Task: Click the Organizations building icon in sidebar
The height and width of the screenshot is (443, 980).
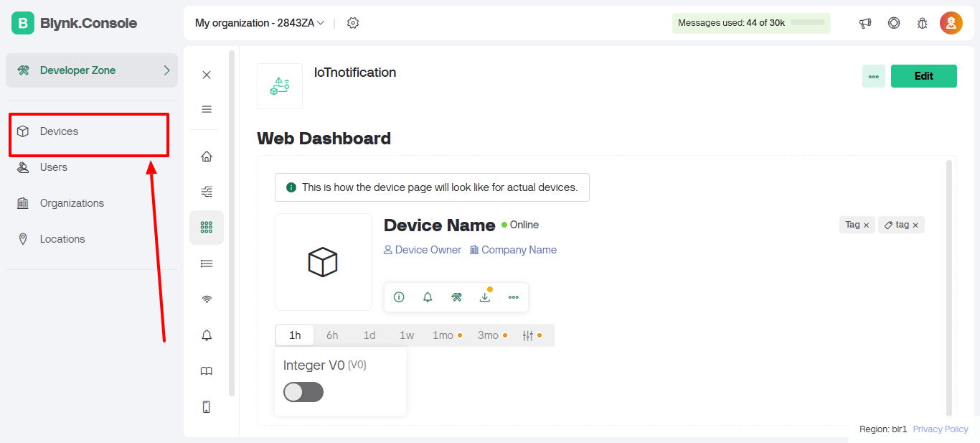Action: pyautogui.click(x=23, y=203)
